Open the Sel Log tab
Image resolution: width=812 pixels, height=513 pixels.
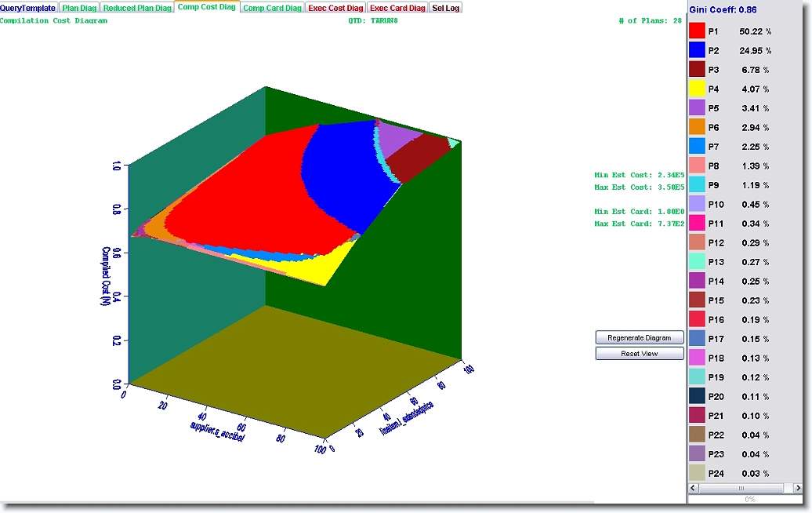446,8
